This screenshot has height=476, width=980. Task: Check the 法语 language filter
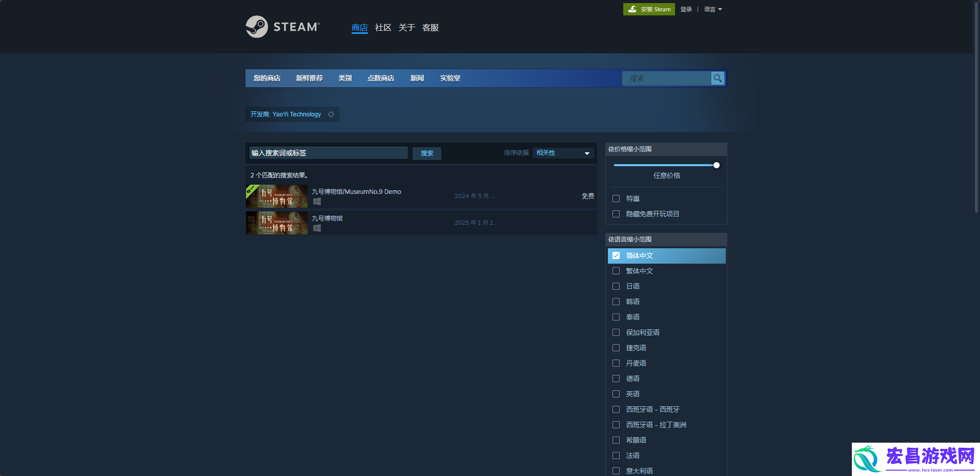pyautogui.click(x=616, y=455)
